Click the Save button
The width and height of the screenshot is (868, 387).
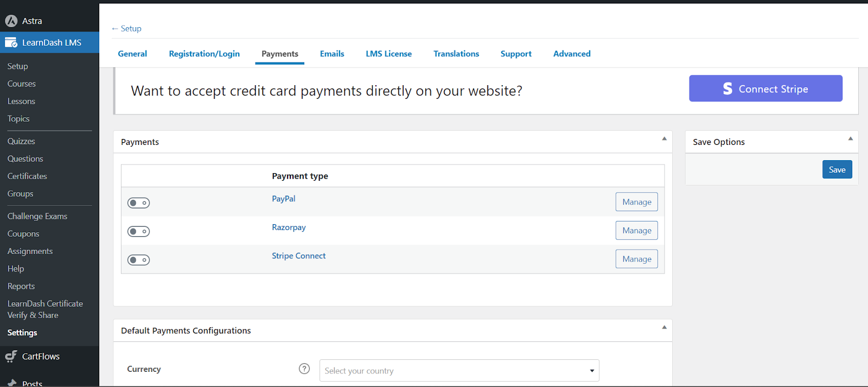pyautogui.click(x=837, y=169)
